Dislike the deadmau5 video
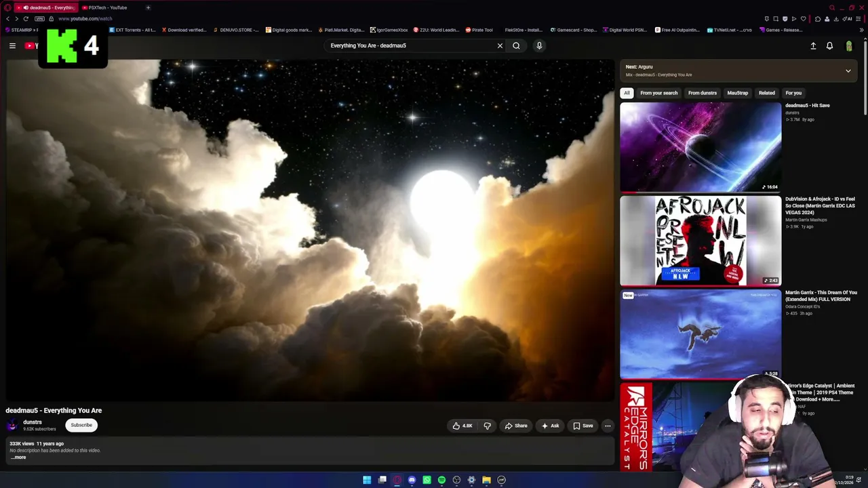Image resolution: width=868 pixels, height=488 pixels. click(x=487, y=426)
